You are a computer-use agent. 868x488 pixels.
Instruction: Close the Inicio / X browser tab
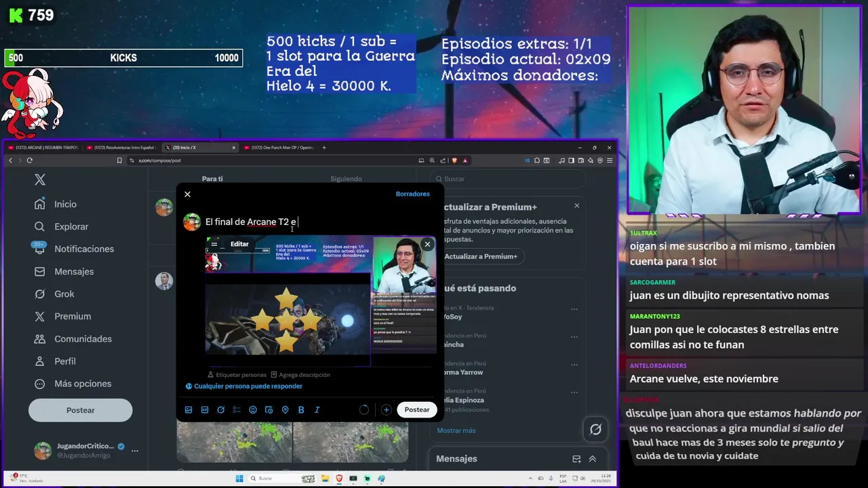point(234,147)
